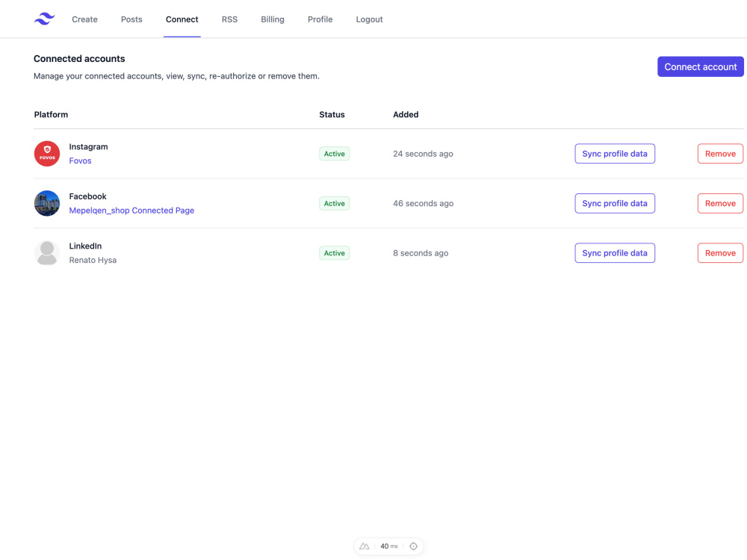Image resolution: width=747 pixels, height=560 pixels.
Task: Open the Facebook page avatar image
Action: point(46,203)
